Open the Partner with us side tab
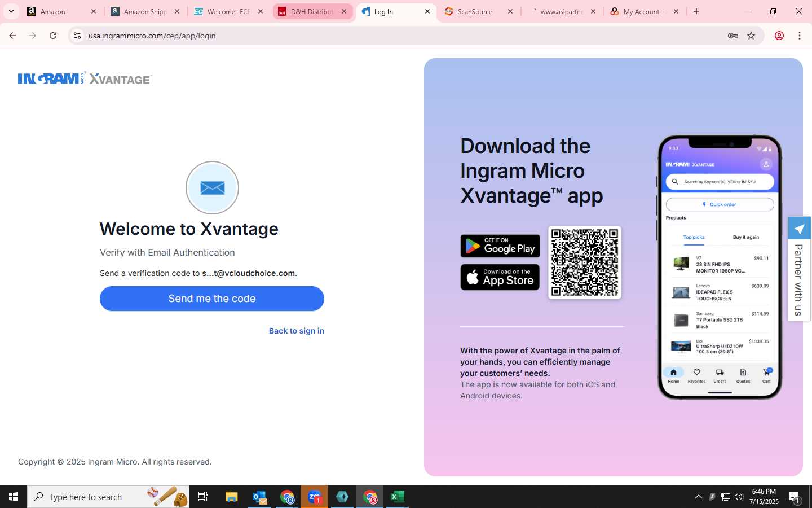The image size is (812, 508). (800, 269)
